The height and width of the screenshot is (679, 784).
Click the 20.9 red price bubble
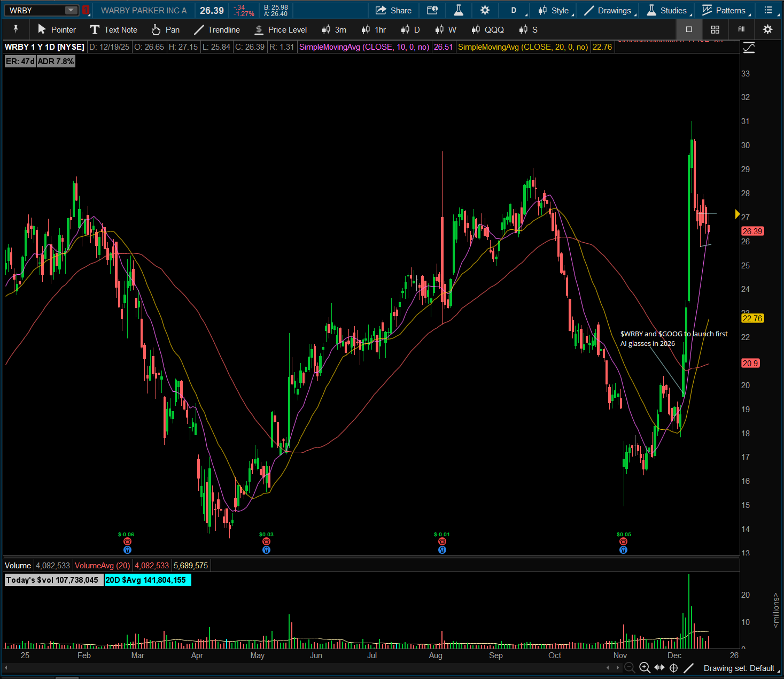(750, 363)
